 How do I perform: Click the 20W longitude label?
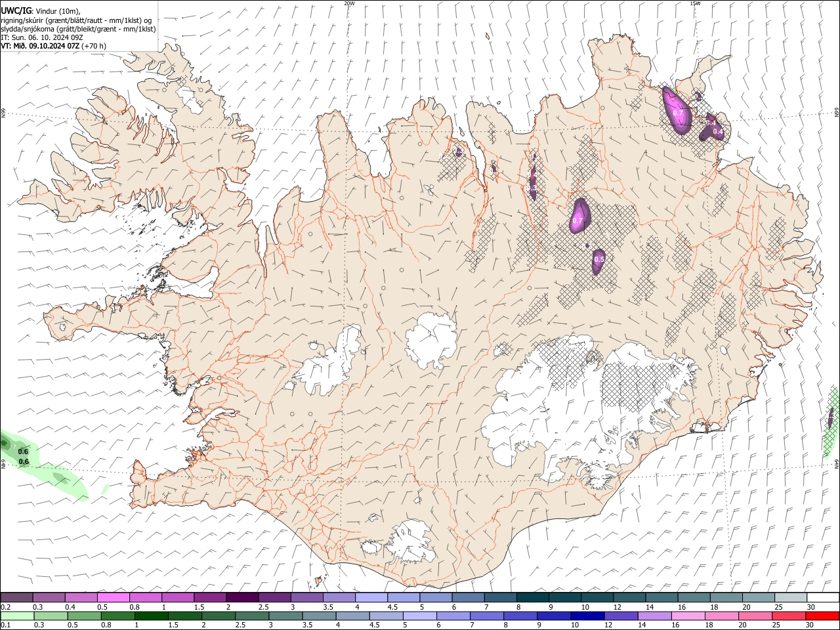349,3
